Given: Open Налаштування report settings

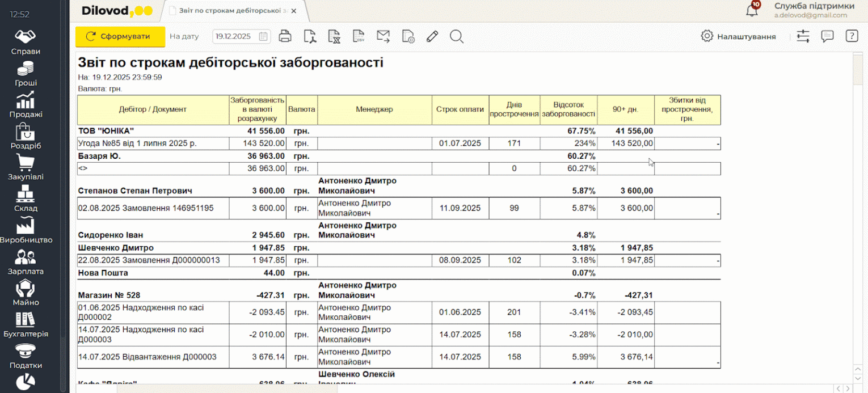Looking at the screenshot, I should point(738,36).
